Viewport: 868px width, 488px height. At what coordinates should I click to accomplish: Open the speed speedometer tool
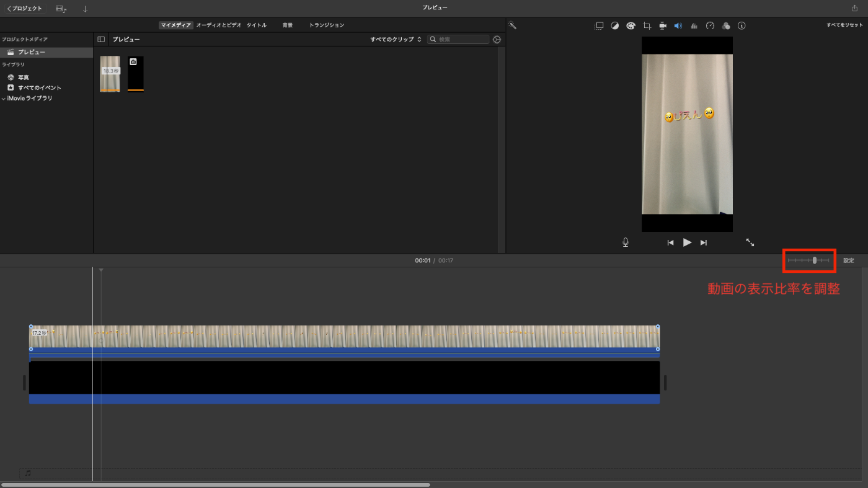pos(711,26)
